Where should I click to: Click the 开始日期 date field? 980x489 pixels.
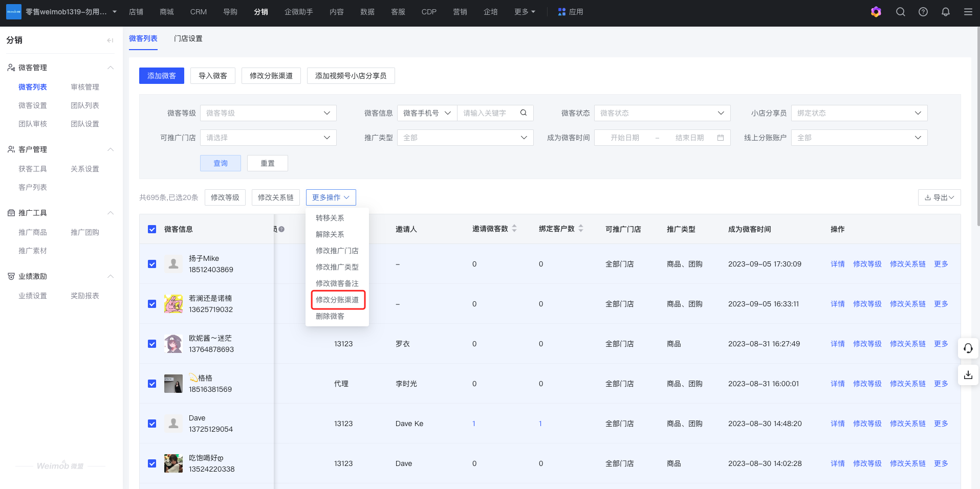[625, 138]
